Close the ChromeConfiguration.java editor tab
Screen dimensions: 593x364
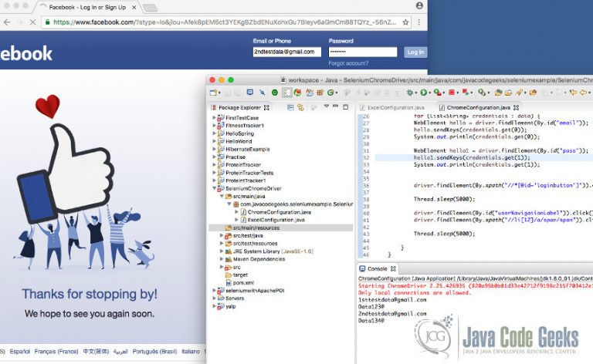point(516,108)
